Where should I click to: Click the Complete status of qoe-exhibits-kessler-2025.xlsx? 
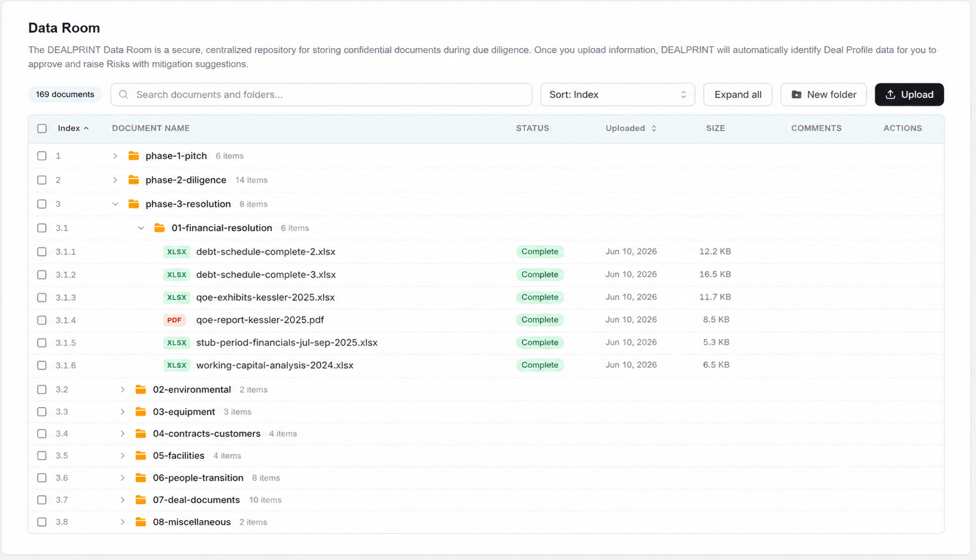540,297
